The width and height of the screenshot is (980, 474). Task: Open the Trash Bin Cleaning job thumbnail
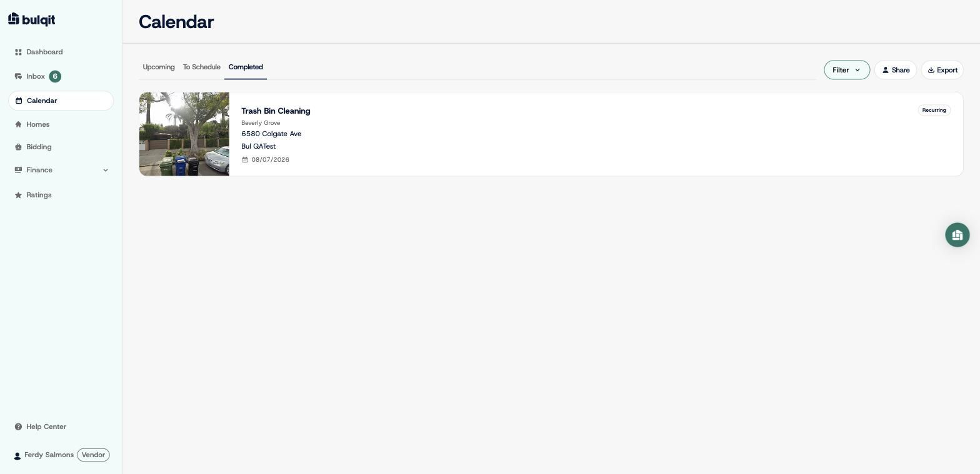click(184, 134)
